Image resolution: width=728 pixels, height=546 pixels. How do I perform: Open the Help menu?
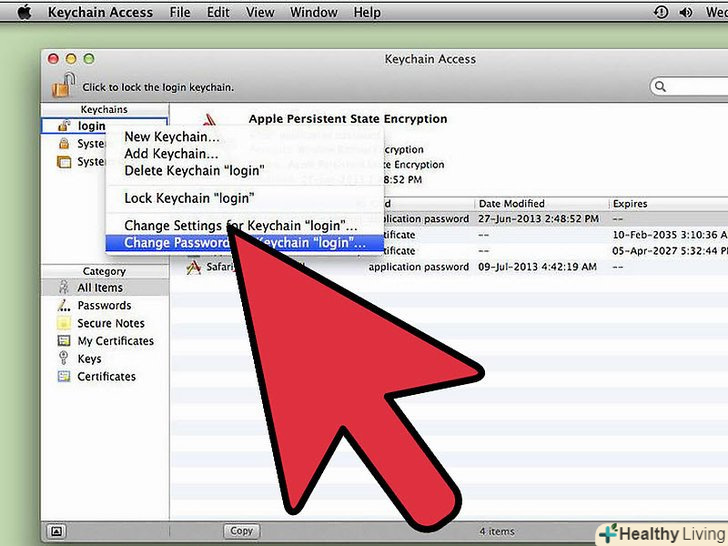[x=367, y=12]
